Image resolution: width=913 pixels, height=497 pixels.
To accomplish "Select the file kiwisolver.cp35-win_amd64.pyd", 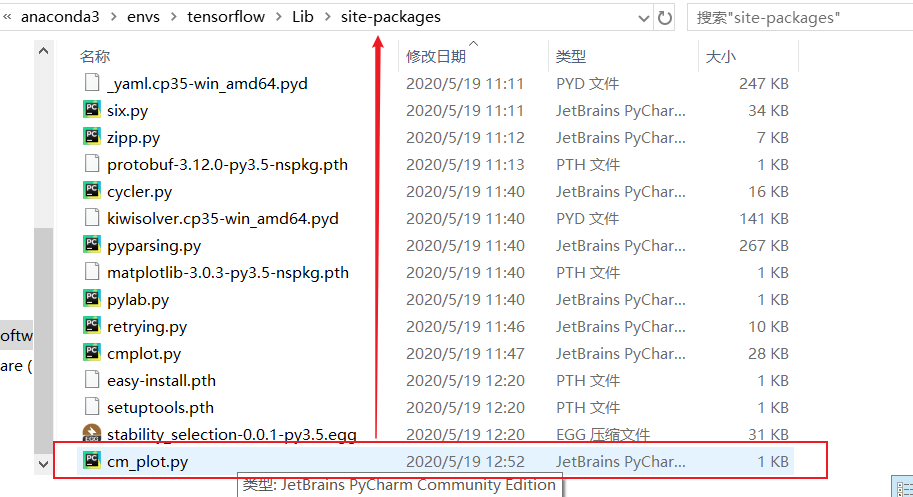I will coord(222,219).
